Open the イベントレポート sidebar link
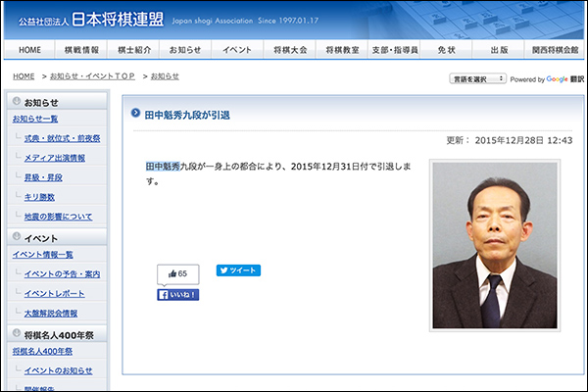The image size is (588, 392). click(57, 293)
